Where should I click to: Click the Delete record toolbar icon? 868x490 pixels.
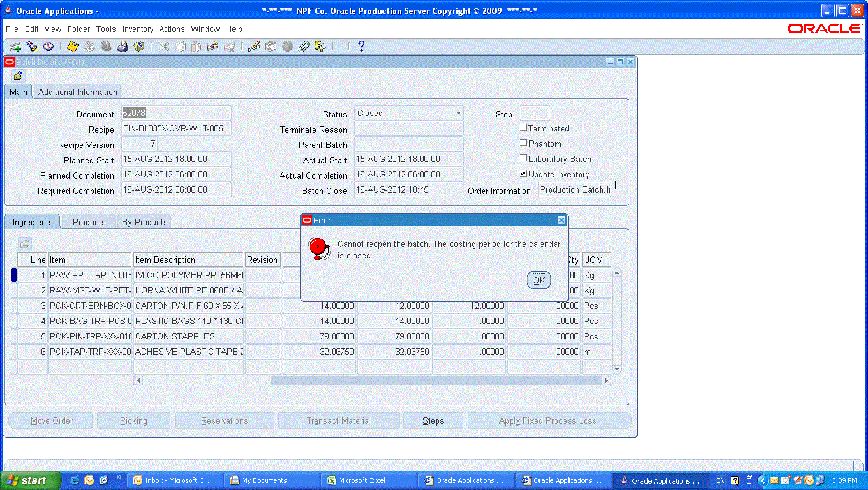coord(230,47)
